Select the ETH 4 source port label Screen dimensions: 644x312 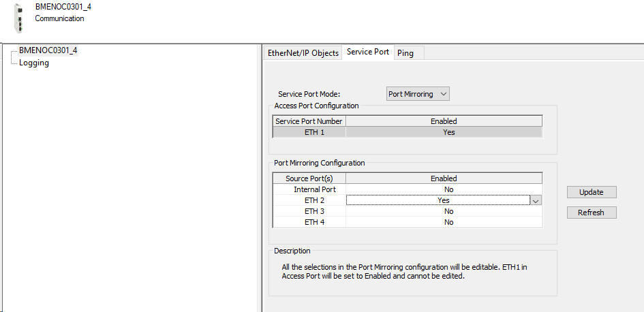coord(309,222)
